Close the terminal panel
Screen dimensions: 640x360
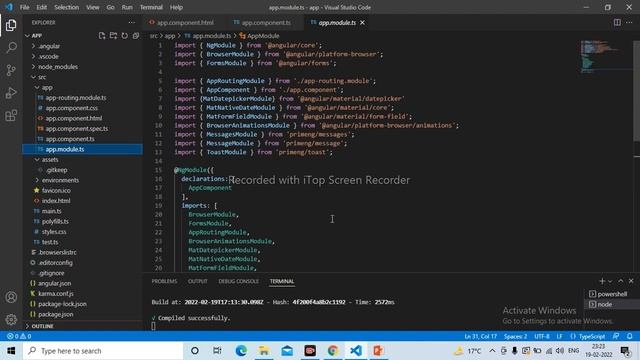click(x=631, y=281)
